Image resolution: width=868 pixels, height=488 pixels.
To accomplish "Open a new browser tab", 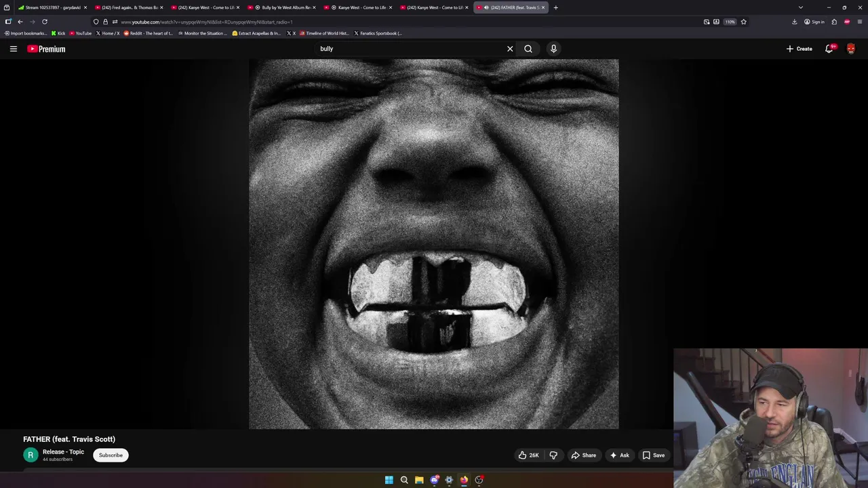I will tap(555, 7).
